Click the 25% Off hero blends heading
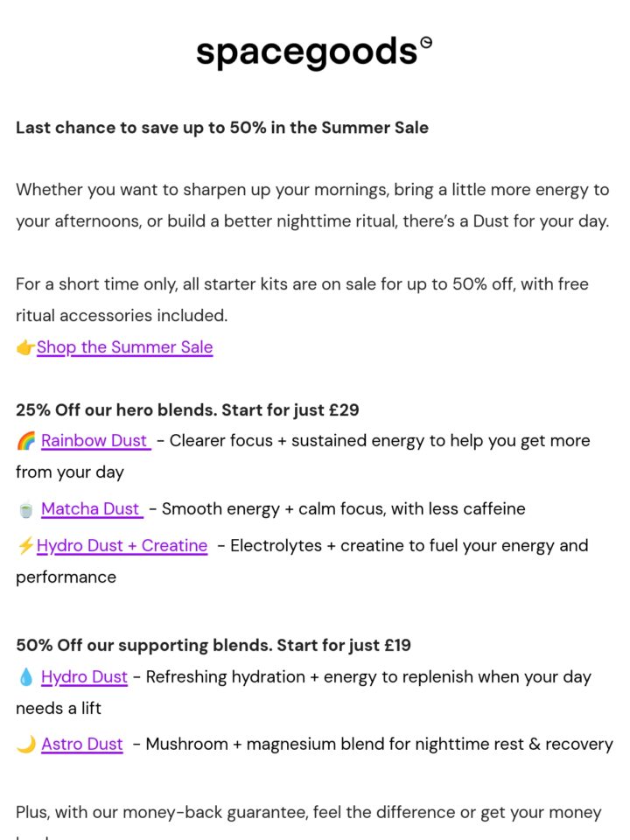This screenshot has width=630, height=840. coord(187,410)
